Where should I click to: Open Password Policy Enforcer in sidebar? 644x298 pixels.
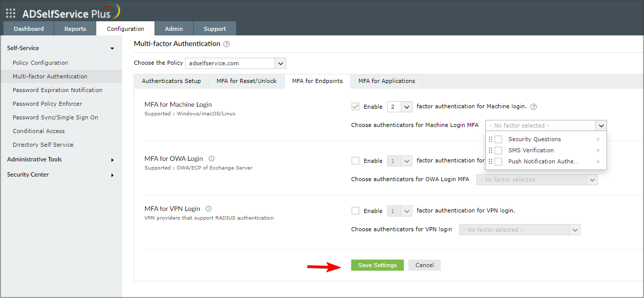pos(48,104)
